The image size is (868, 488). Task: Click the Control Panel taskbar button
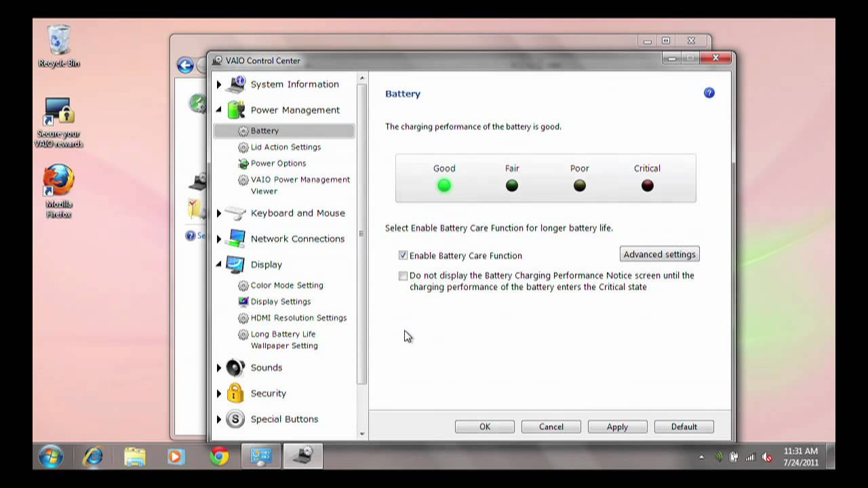point(261,456)
